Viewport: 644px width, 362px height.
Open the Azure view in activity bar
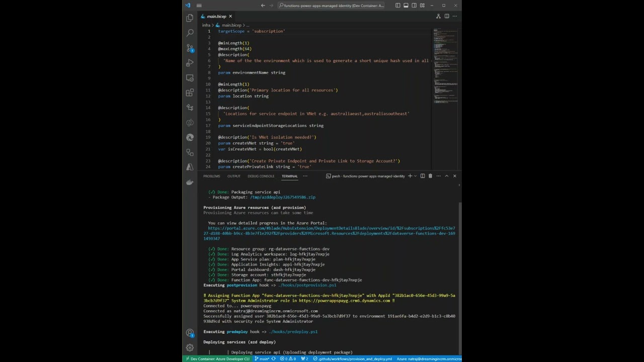coord(190,167)
